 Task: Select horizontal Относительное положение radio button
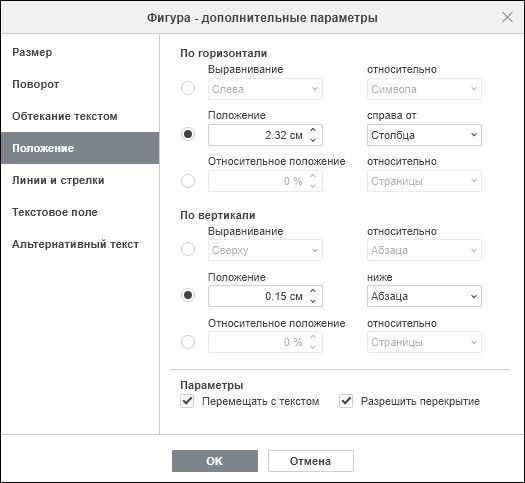point(188,181)
